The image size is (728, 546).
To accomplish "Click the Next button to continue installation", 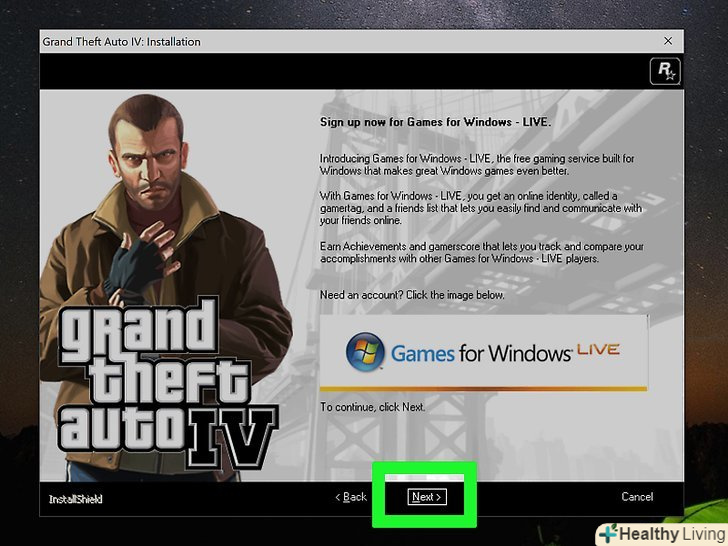I will 427,497.
